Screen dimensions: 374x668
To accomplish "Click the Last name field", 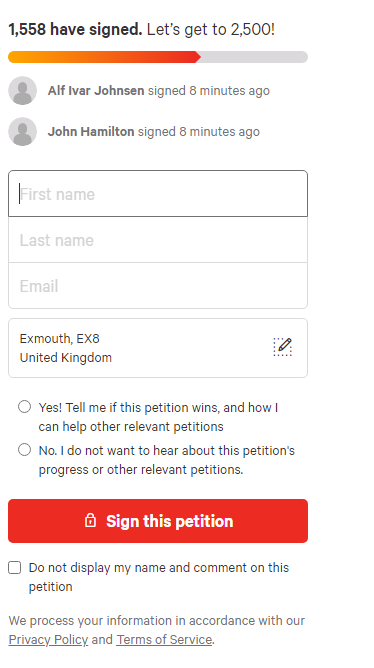I will click(x=158, y=240).
